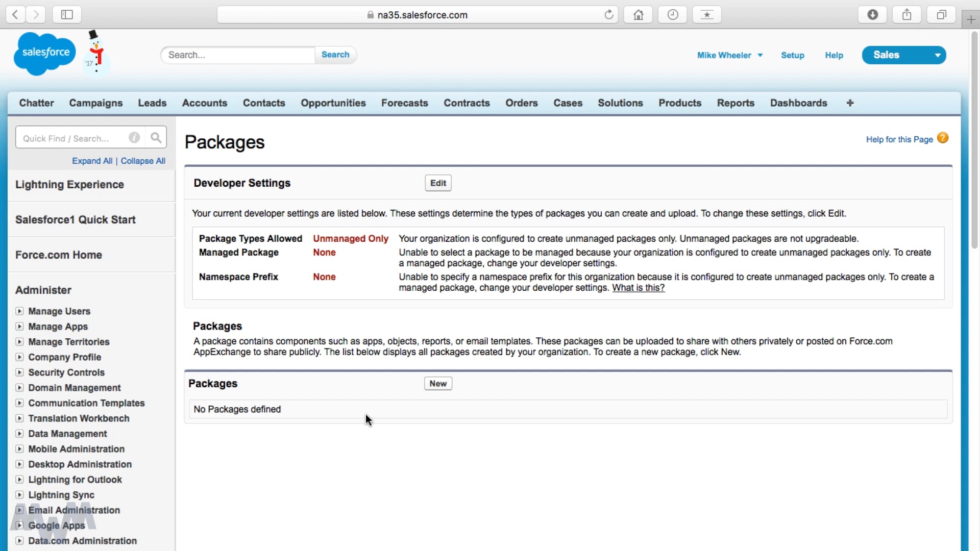Viewport: 980px width, 551px height.
Task: Click New to create a package
Action: 438,384
